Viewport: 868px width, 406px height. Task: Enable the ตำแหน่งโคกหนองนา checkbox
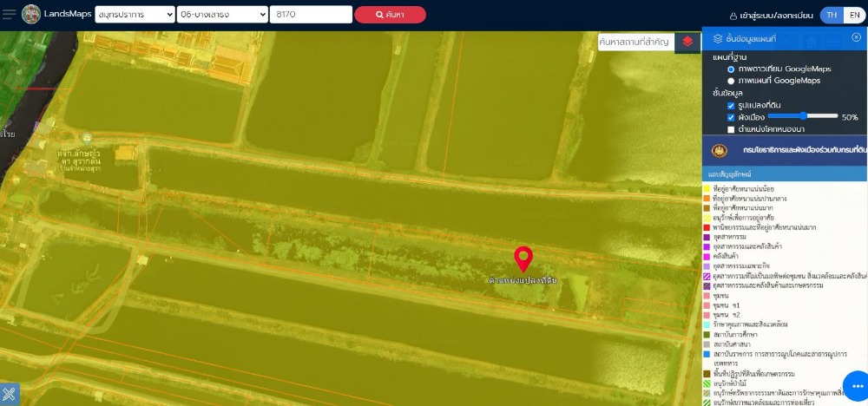pos(731,129)
